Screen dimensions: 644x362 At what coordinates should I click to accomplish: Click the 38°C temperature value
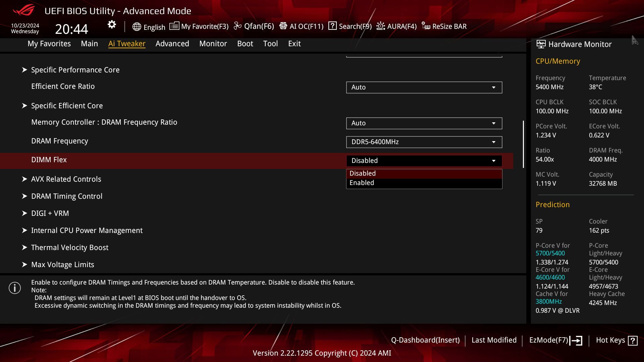pos(595,87)
